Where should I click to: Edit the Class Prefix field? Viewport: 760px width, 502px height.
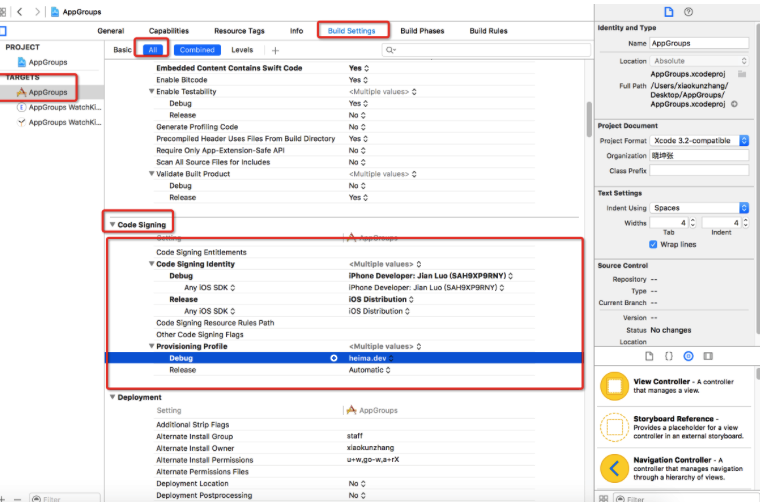[699, 171]
